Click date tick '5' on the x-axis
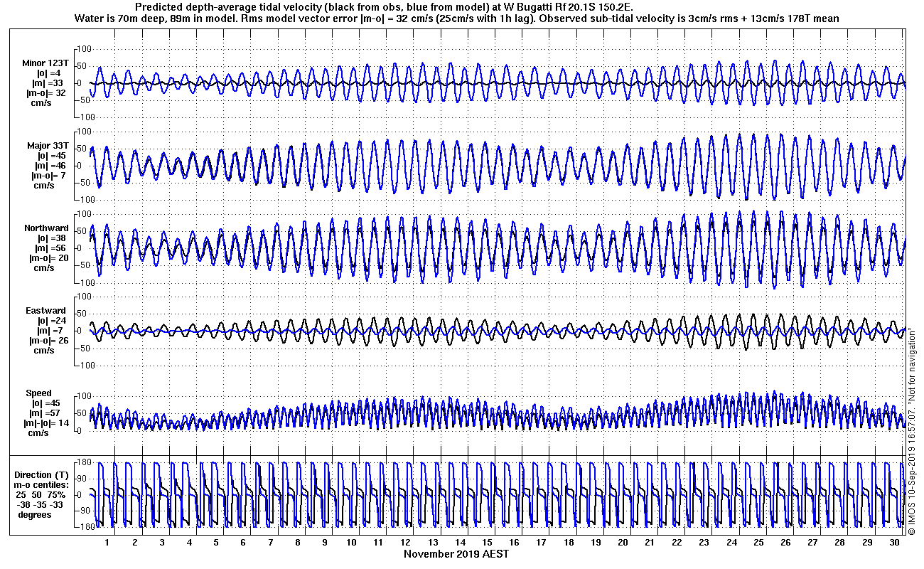 [216, 542]
